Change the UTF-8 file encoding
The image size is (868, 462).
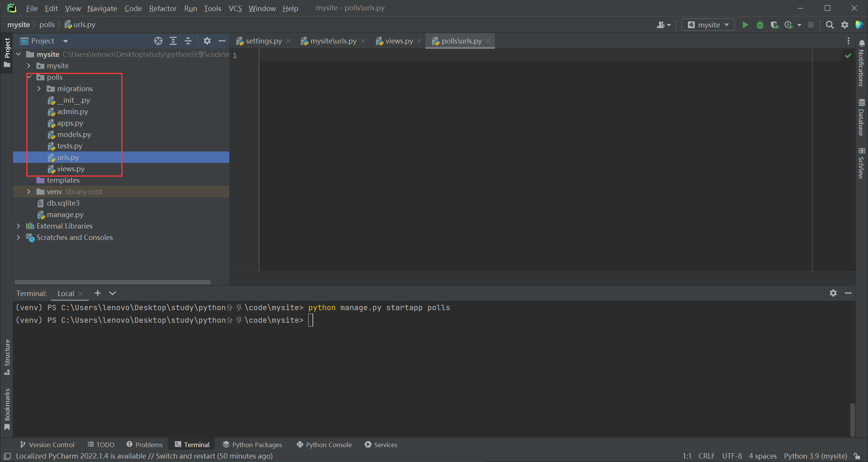(x=732, y=456)
